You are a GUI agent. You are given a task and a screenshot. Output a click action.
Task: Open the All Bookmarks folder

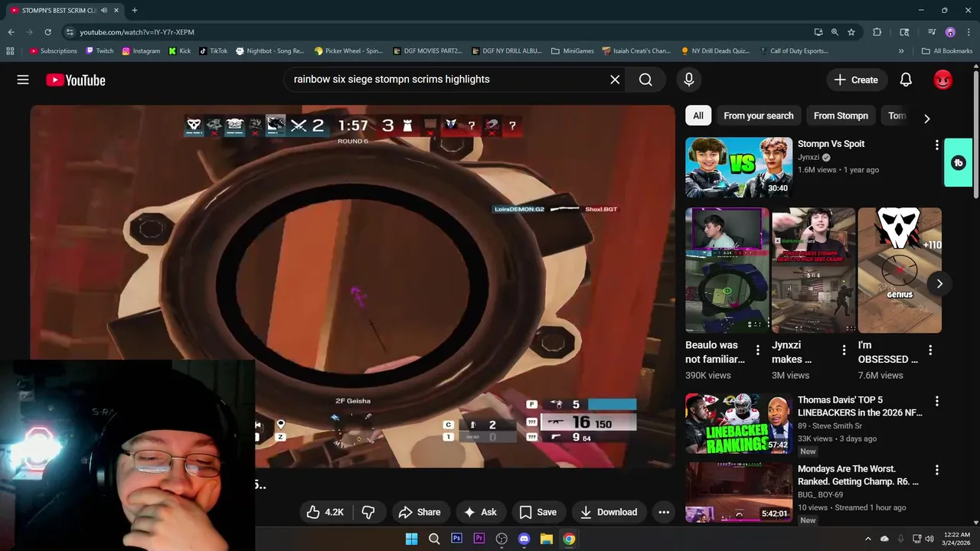click(947, 51)
